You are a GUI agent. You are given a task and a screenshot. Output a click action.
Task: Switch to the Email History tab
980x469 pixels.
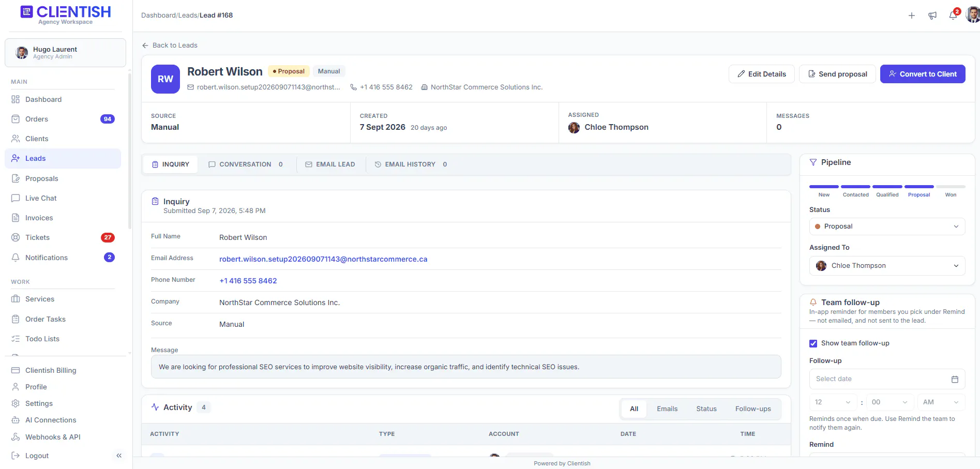coord(411,164)
